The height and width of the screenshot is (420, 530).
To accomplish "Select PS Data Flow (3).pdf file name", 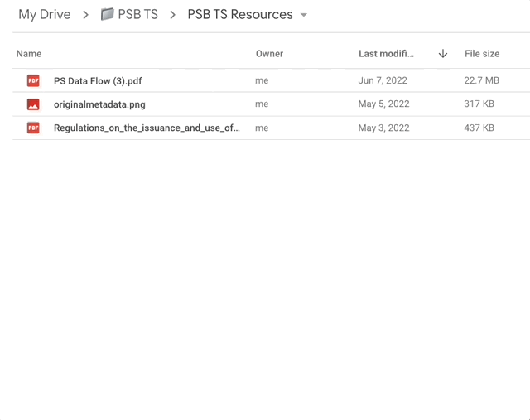I will coord(98,81).
